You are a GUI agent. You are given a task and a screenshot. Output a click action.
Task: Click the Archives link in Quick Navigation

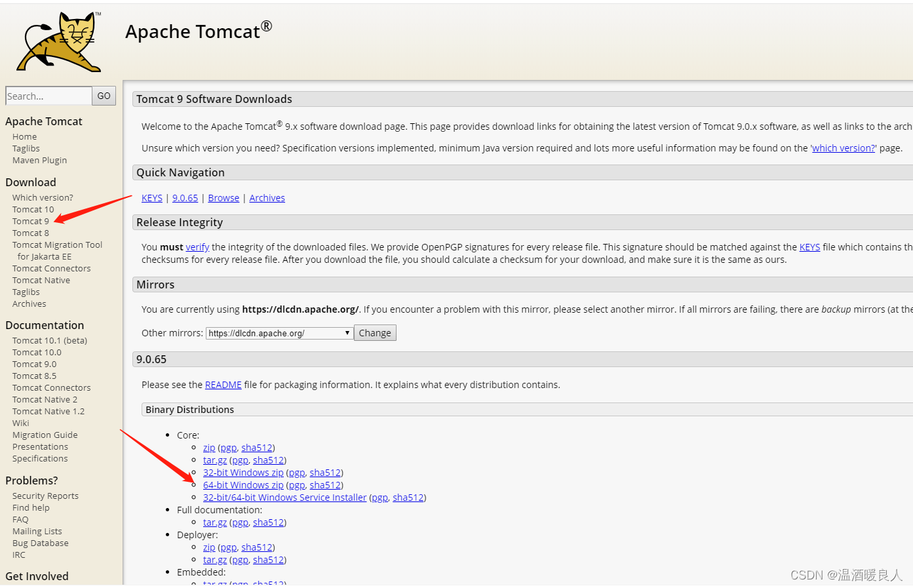pyautogui.click(x=267, y=198)
